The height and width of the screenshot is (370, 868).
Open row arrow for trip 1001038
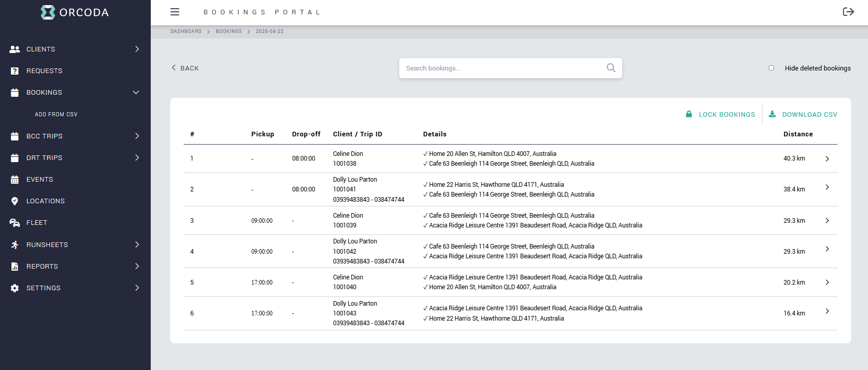pos(827,158)
